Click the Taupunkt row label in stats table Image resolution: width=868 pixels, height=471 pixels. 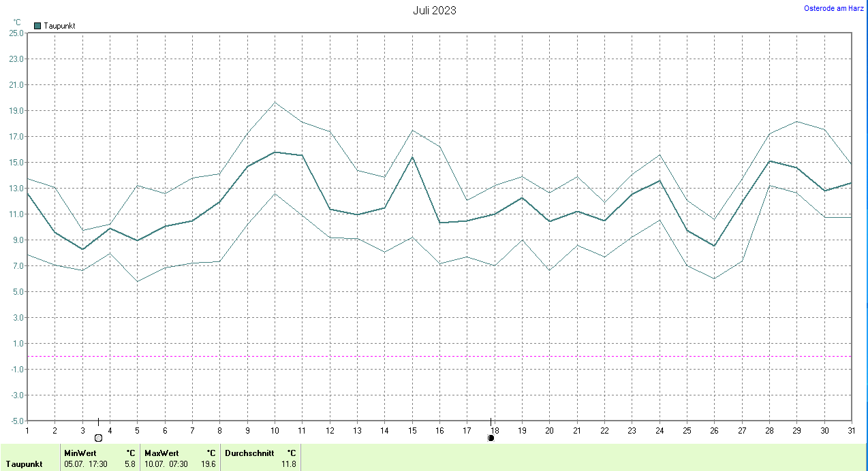click(25, 464)
